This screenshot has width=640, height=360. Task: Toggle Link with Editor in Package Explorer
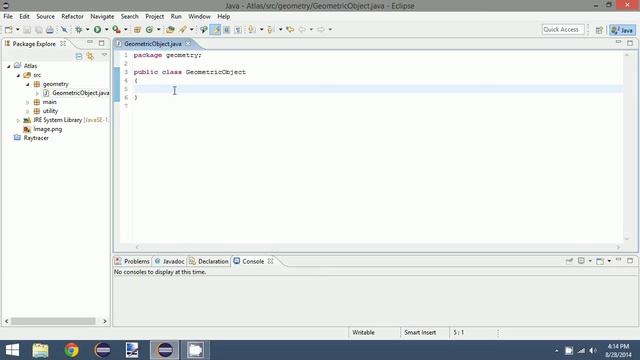coord(90,56)
